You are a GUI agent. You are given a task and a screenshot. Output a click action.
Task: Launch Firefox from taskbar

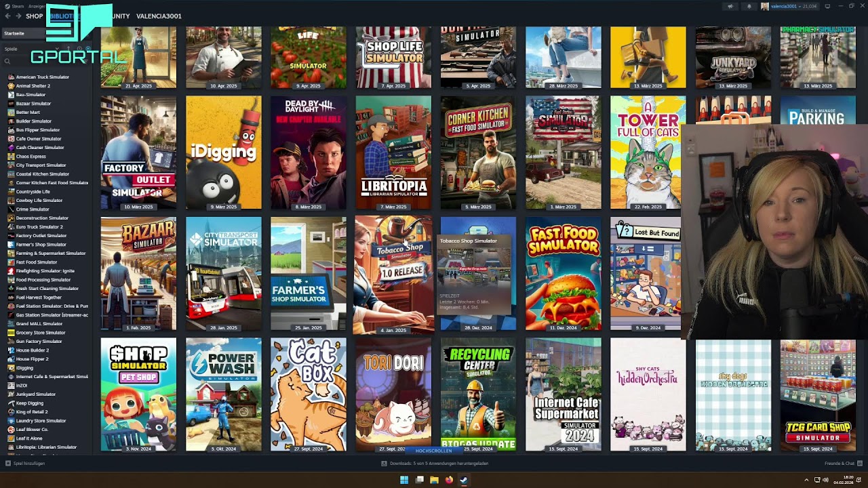[449, 480]
